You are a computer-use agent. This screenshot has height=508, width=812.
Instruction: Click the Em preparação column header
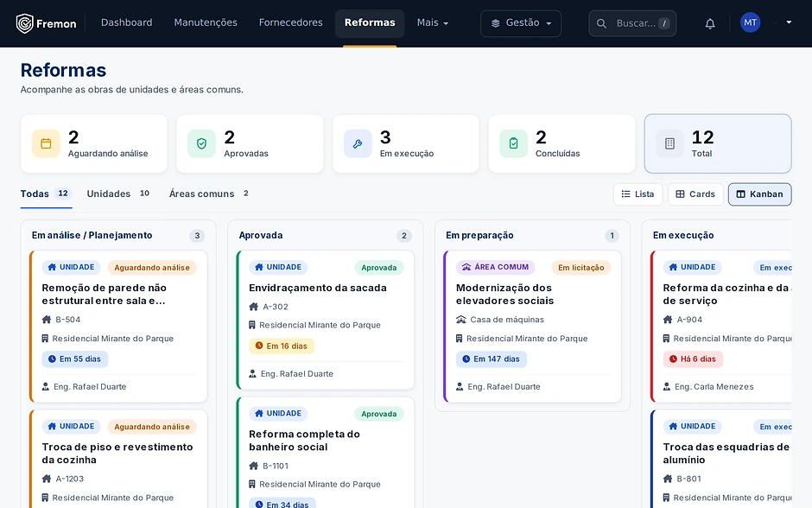(479, 235)
